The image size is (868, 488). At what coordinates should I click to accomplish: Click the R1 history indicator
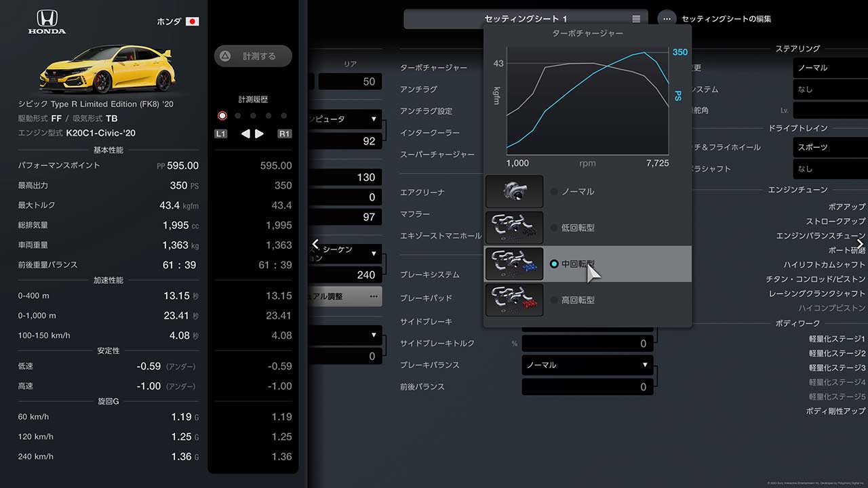click(285, 134)
